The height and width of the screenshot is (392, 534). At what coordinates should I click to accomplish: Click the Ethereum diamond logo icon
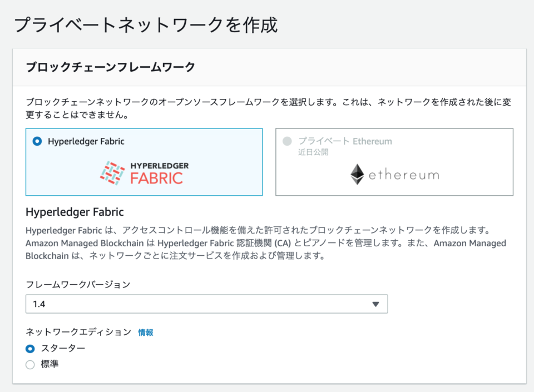[x=357, y=174]
